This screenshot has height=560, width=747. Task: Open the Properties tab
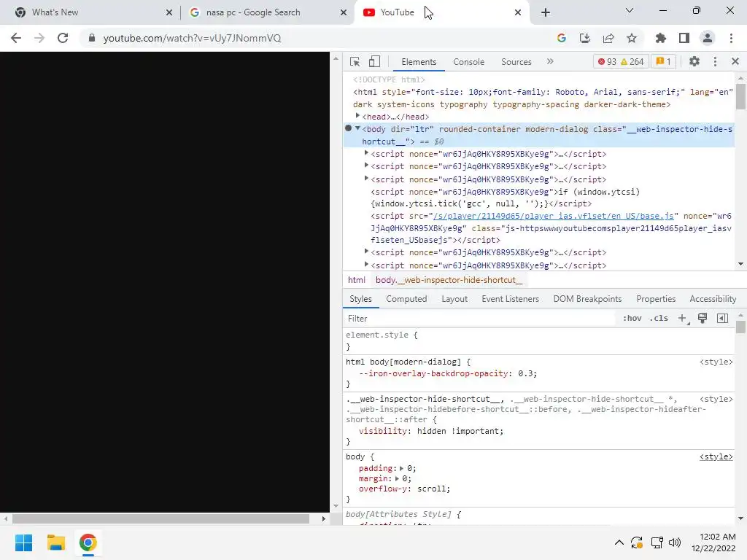pyautogui.click(x=656, y=298)
